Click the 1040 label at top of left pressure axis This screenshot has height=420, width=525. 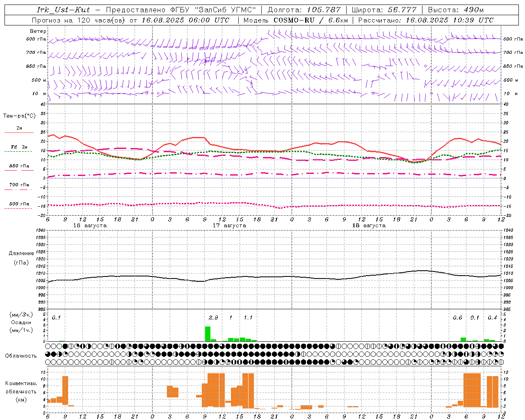pos(39,231)
